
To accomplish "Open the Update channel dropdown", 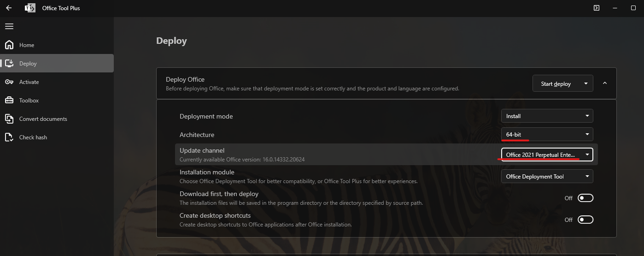I will pyautogui.click(x=547, y=155).
